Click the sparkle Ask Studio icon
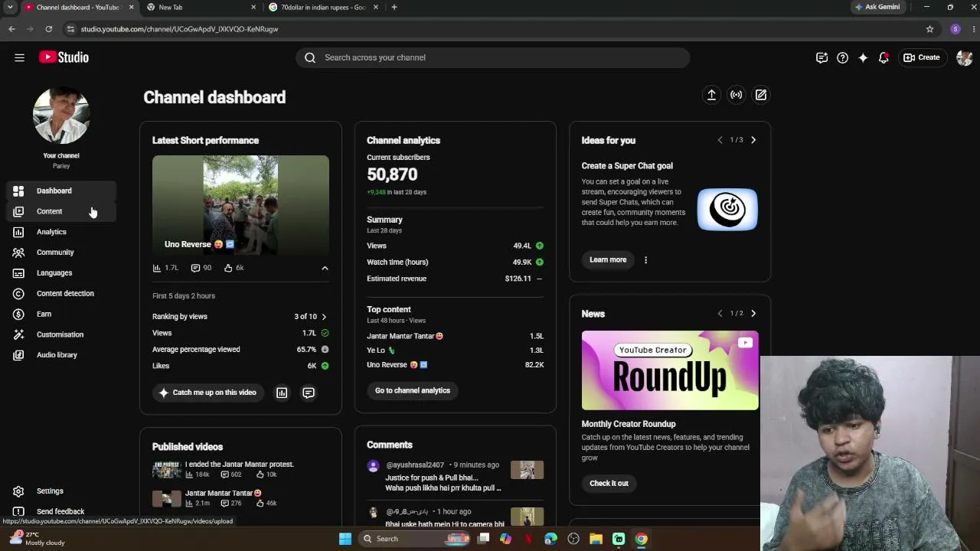 tap(863, 57)
